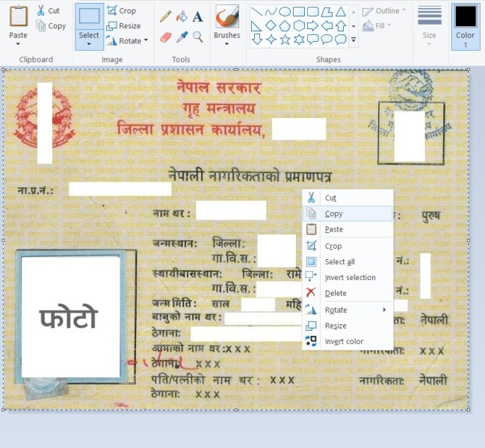Click the 'गृह मन्त्रालय' text on the card
485x448 pixels.
pos(219,109)
